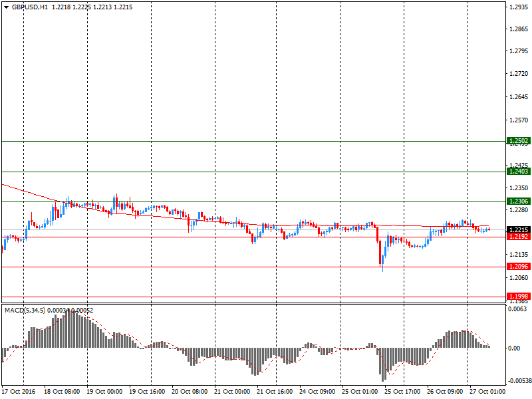Click the 25 Oct 17:00 time label
This screenshot has width=532, height=399.
[x=402, y=391]
